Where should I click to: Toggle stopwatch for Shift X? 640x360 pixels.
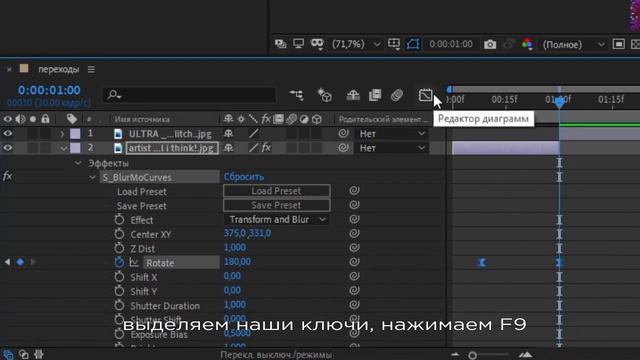click(119, 277)
